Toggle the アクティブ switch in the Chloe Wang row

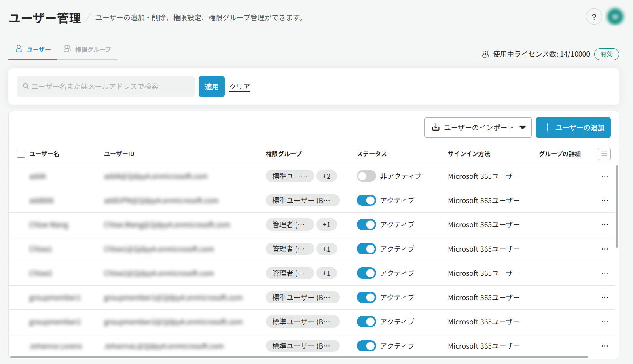366,224
